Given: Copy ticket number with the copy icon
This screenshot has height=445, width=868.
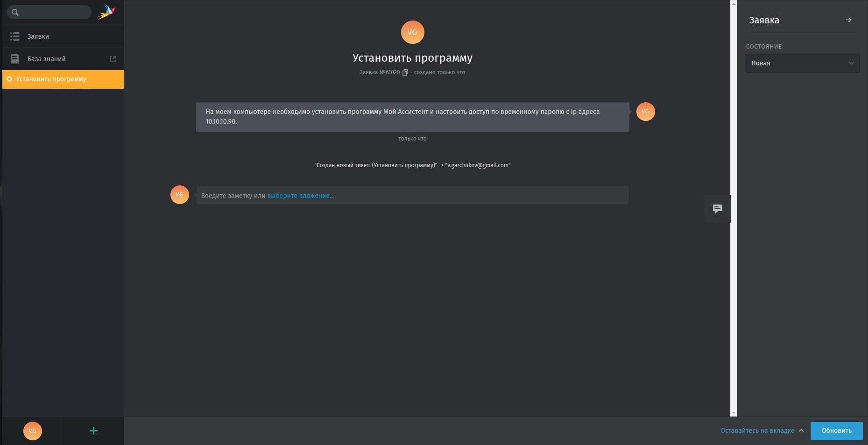Looking at the screenshot, I should pyautogui.click(x=405, y=72).
